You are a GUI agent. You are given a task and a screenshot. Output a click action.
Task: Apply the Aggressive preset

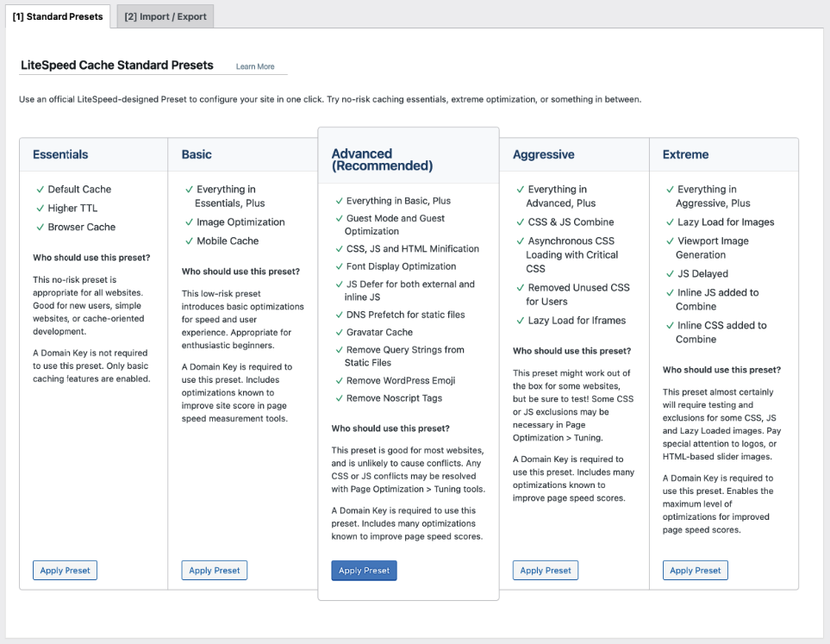point(546,571)
